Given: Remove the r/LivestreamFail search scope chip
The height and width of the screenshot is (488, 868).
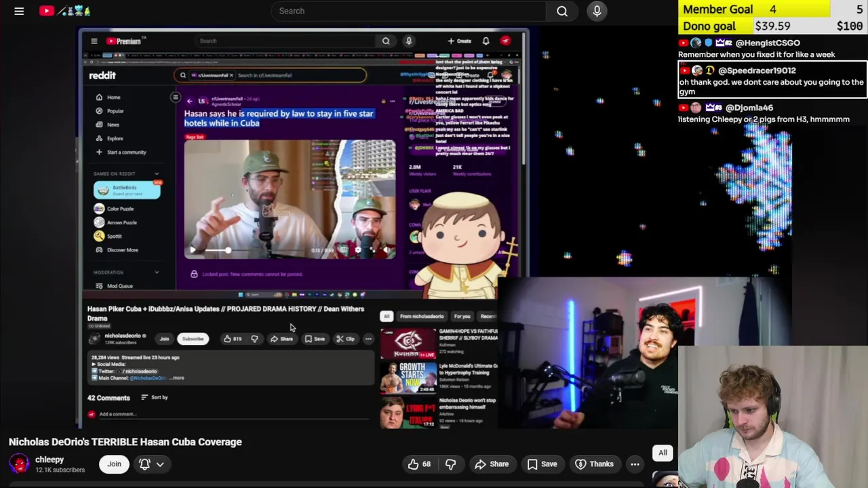Looking at the screenshot, I should [231, 75].
